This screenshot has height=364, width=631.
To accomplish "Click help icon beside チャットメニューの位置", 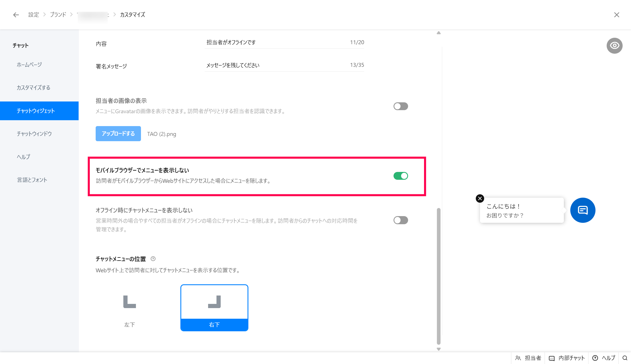I will tap(153, 259).
